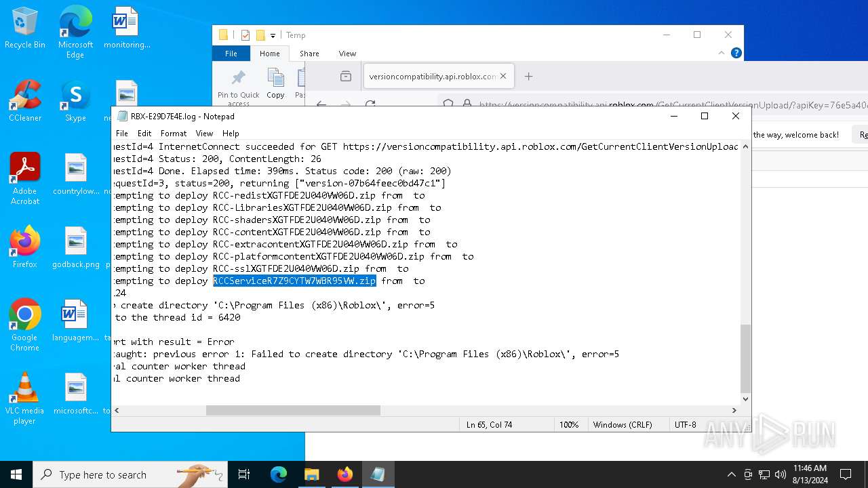Screen dimensions: 868x488
Task: Open Firefox desktop shortcut
Action: click(25, 247)
